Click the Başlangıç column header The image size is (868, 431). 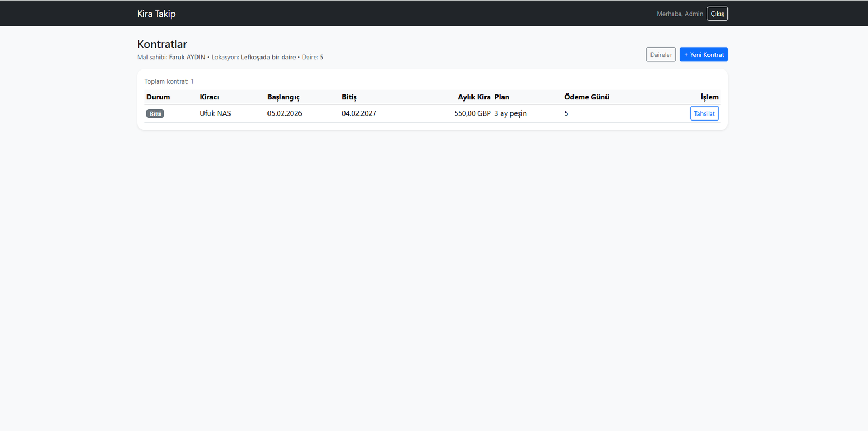click(283, 97)
